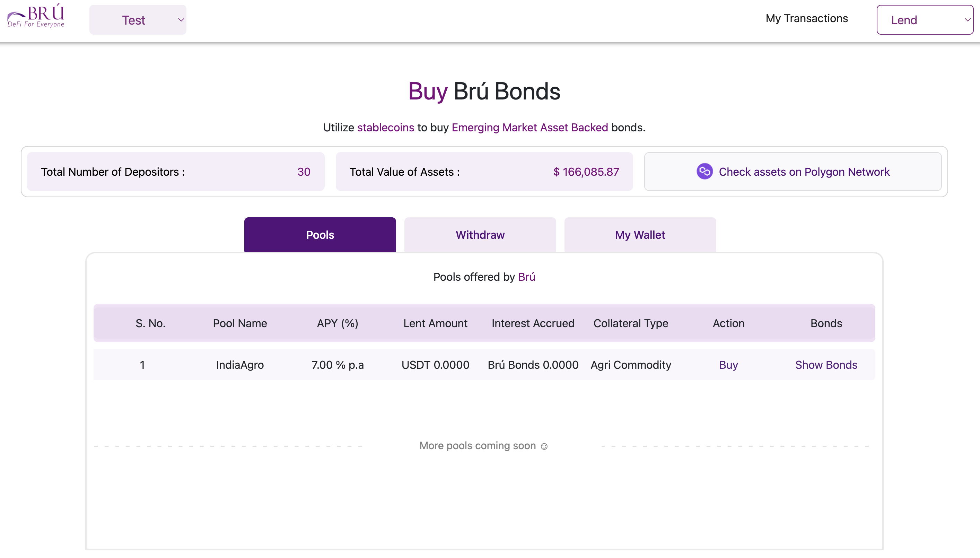This screenshot has width=980, height=558.
Task: Switch to the Withdraw tab
Action: [x=480, y=235]
